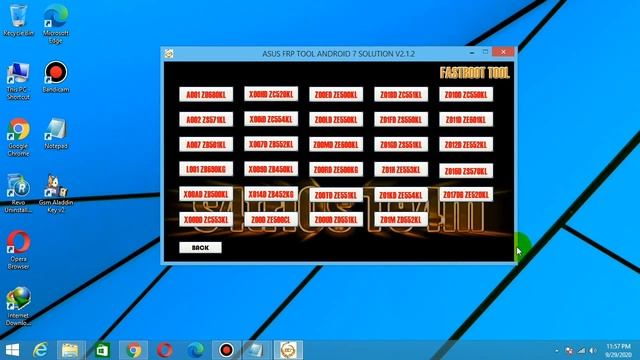The width and height of the screenshot is (640, 360).
Task: Pick the Z01FD ZS550KL model button
Action: (x=401, y=120)
